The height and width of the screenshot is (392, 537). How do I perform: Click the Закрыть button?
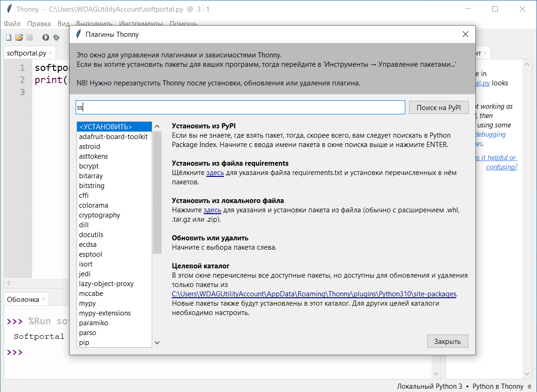point(448,341)
